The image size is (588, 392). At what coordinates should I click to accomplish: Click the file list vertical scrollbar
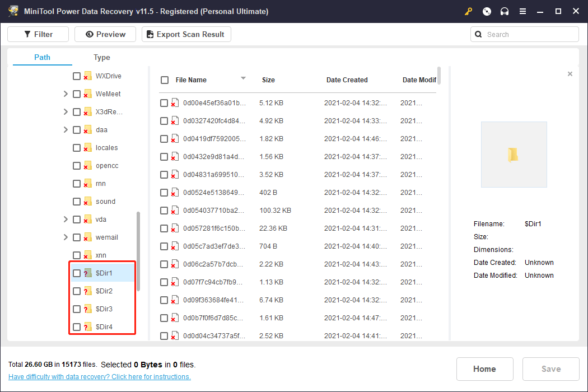[x=438, y=76]
